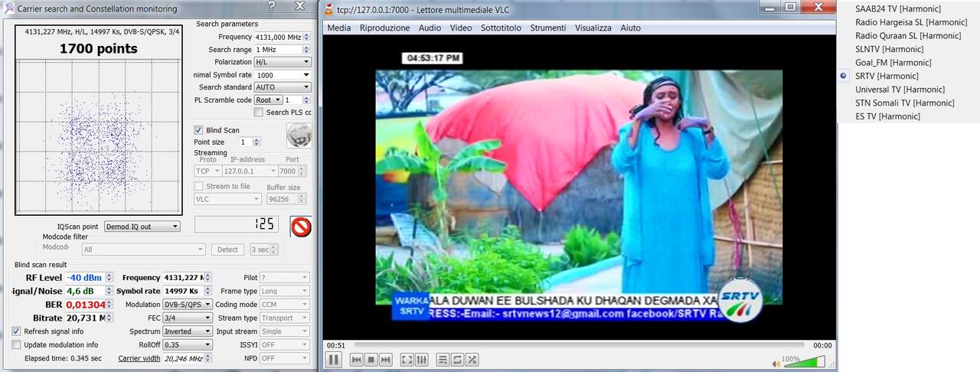
Task: Select Goal_FM [Harmonic] program
Action: pos(893,63)
